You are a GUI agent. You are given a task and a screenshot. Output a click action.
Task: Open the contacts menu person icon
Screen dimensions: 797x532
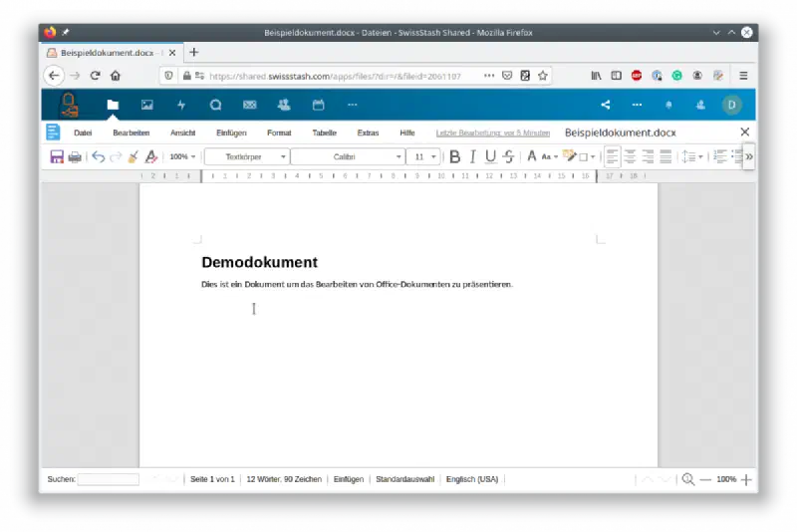click(700, 105)
